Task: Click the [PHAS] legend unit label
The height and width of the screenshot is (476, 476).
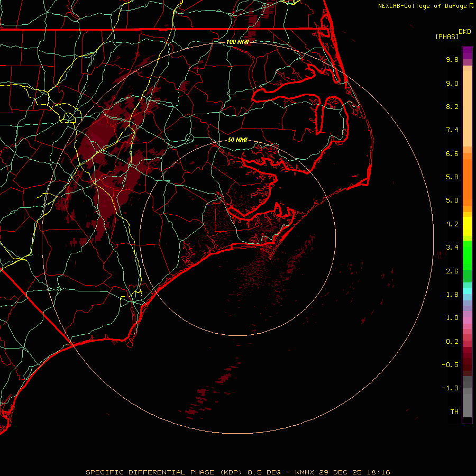Action: coord(447,36)
